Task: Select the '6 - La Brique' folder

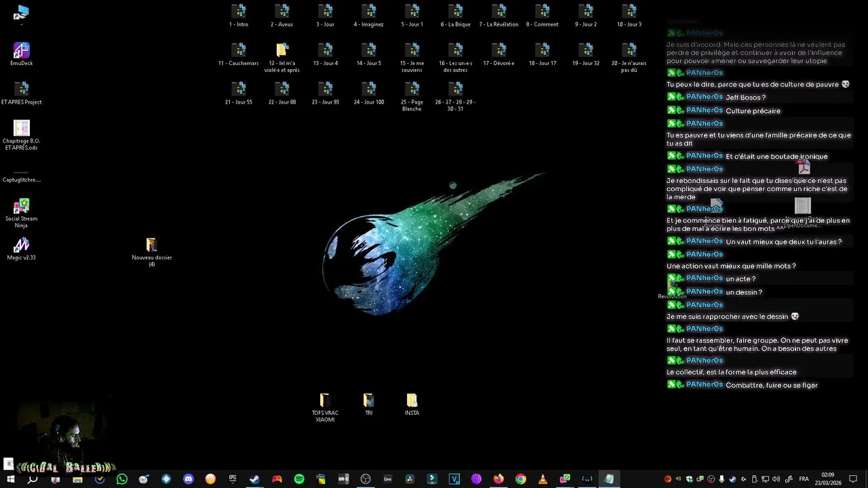Action: tap(456, 16)
